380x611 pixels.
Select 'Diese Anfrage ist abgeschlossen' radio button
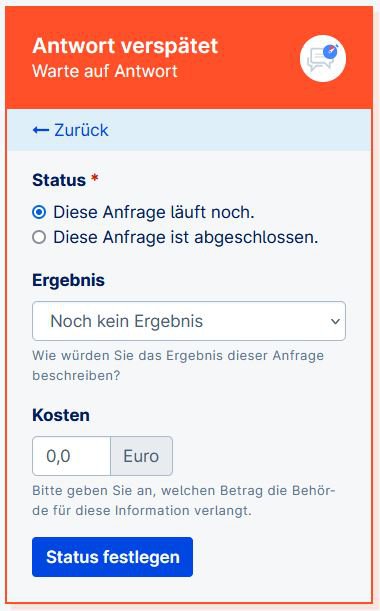pyautogui.click(x=39, y=237)
